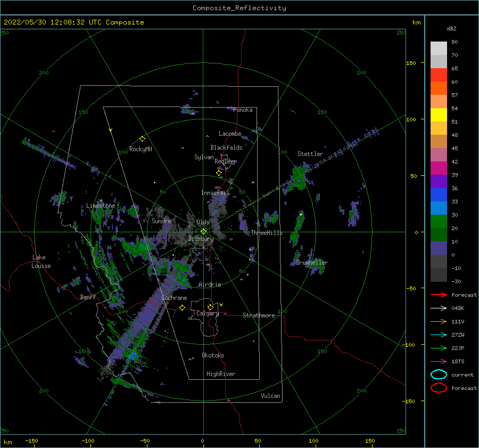
Task: Click the Airdrie city label
Action: click(210, 284)
